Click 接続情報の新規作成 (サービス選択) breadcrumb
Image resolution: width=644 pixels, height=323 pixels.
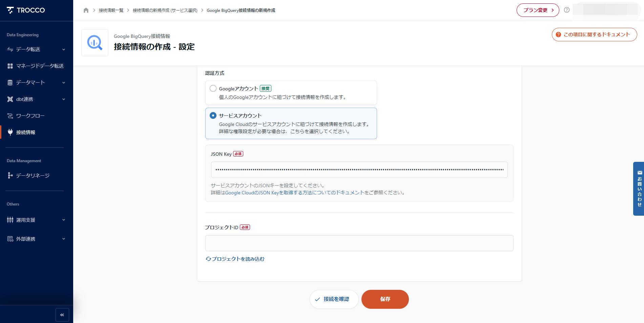(165, 10)
